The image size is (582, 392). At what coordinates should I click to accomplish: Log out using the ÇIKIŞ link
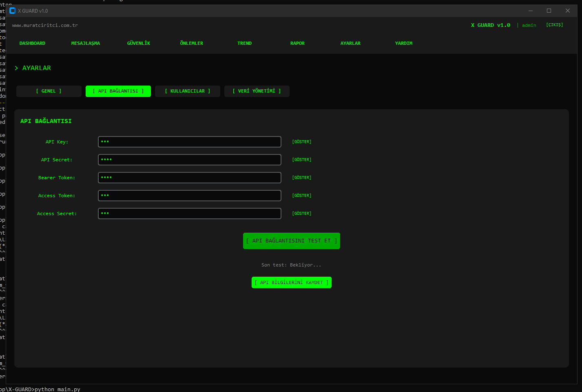[x=554, y=25]
